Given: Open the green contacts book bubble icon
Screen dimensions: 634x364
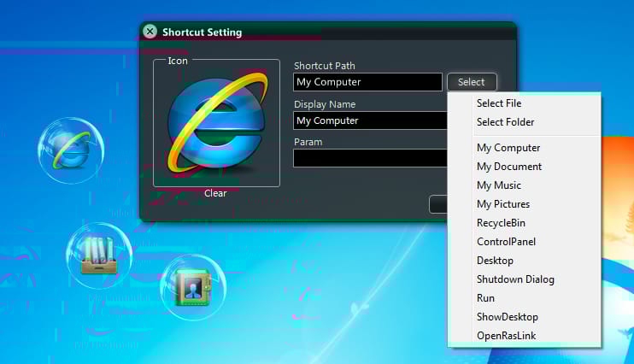Looking at the screenshot, I should click(193, 287).
